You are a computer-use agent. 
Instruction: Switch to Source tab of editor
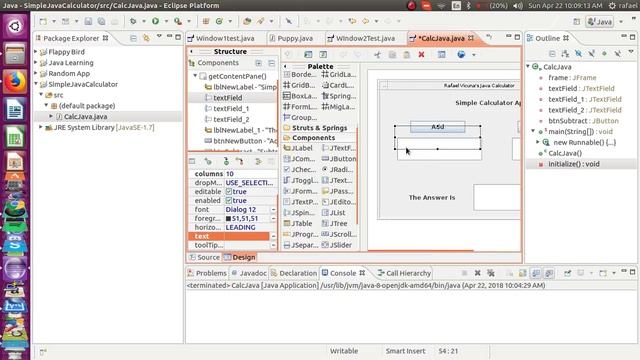pos(204,257)
